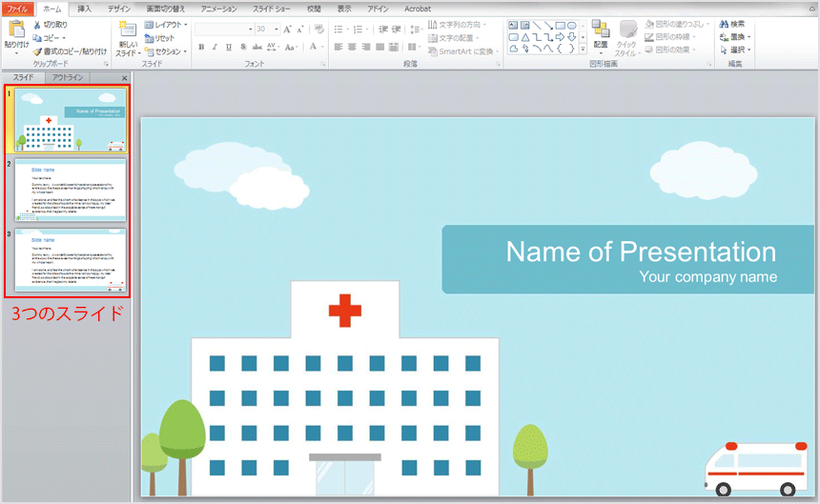Switch to the Outline (アウトライン) pane tab
Viewport: 820px width, 504px height.
68,77
